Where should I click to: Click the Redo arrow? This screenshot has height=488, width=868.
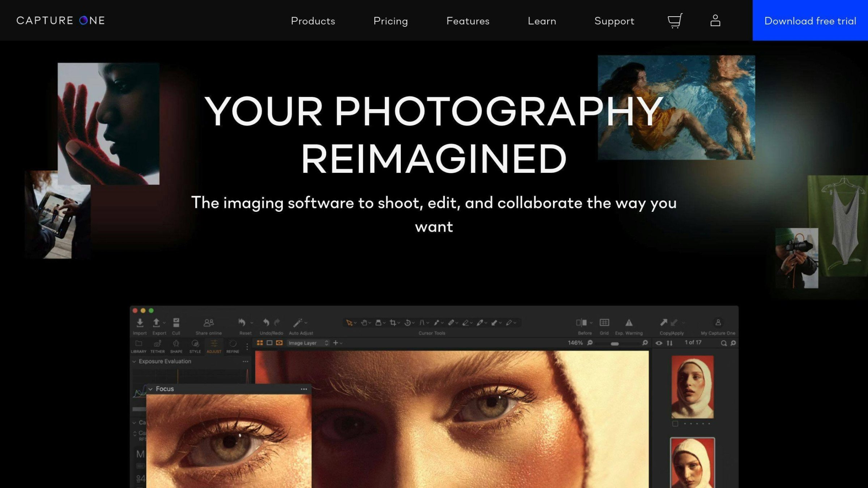(x=277, y=322)
